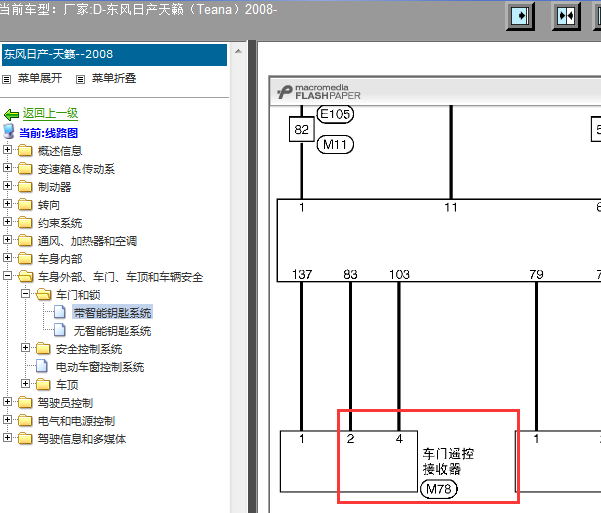This screenshot has height=513, width=601.
Task: Expand the 驾驶员控制 node
Action: (7, 401)
